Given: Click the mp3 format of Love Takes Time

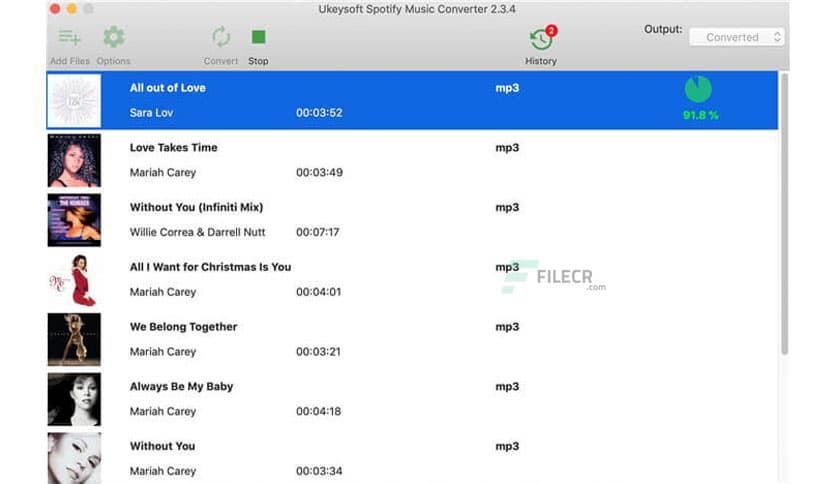Looking at the screenshot, I should 507,148.
